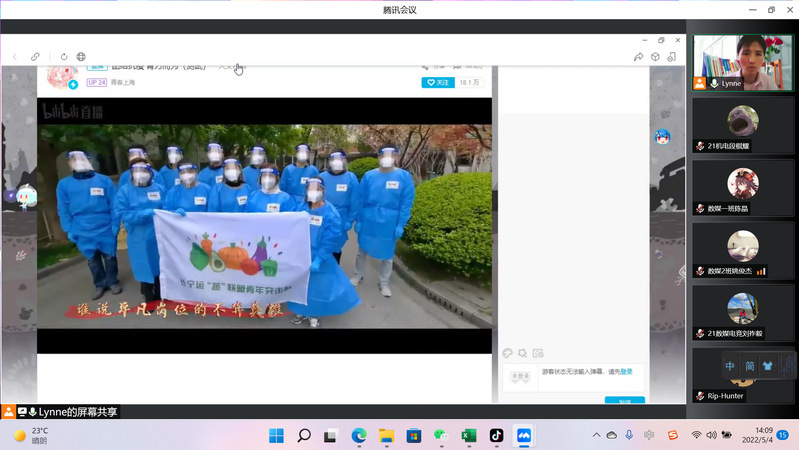Click the Windows Start button
Screen dimensions: 799x450
pyautogui.click(x=277, y=436)
